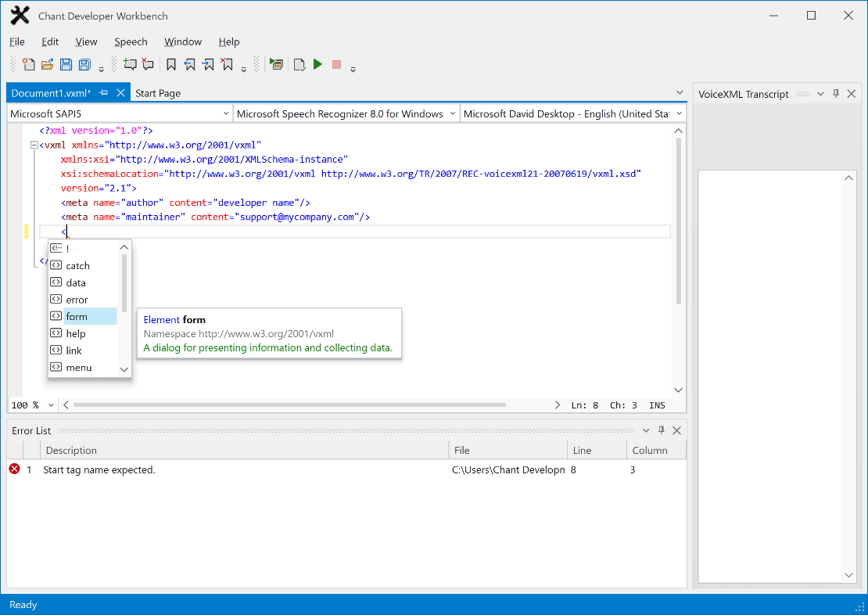This screenshot has width=868, height=615.
Task: Click the INS insert mode indicator
Action: tap(657, 405)
